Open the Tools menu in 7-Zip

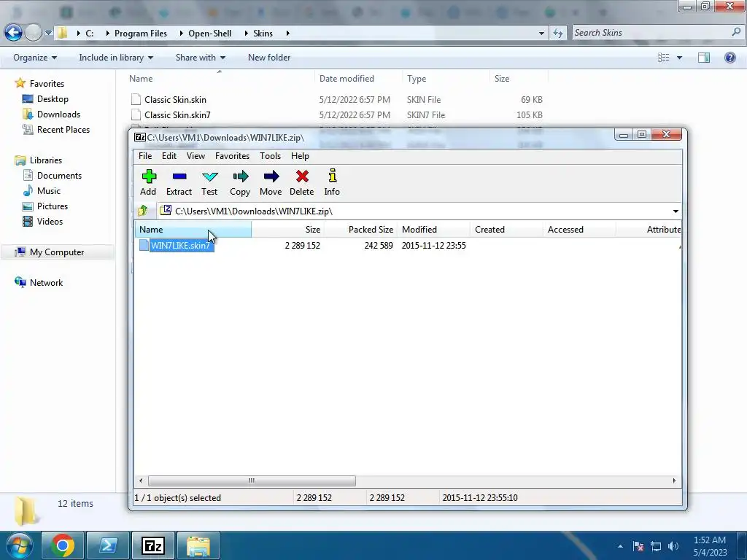click(270, 156)
